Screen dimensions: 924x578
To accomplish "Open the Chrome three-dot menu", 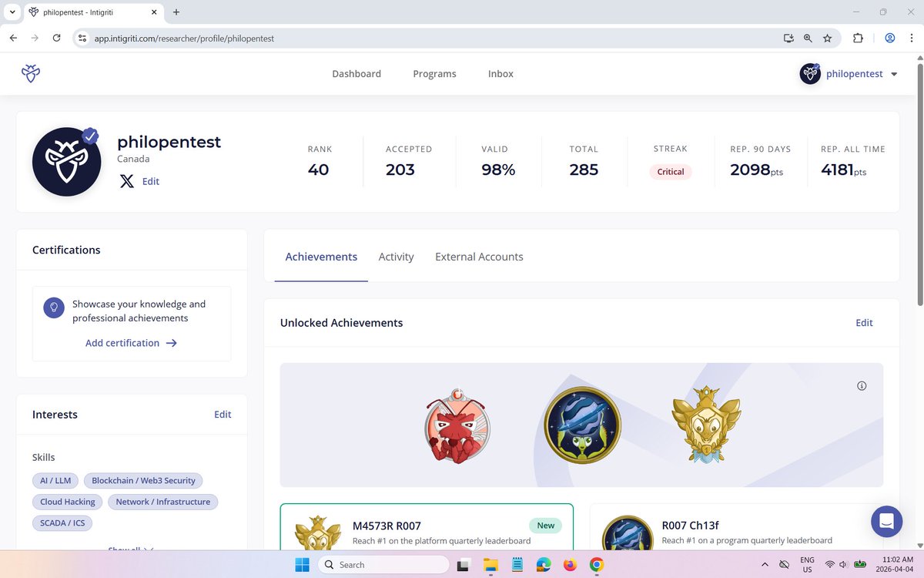I will click(x=911, y=38).
